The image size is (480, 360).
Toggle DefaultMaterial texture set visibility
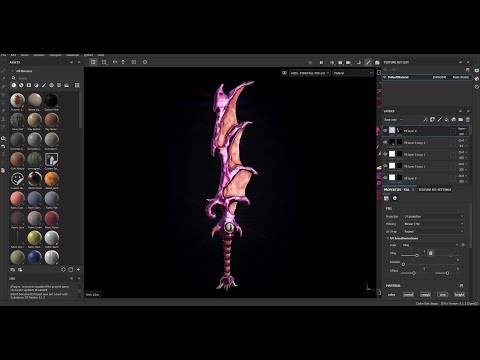point(385,77)
